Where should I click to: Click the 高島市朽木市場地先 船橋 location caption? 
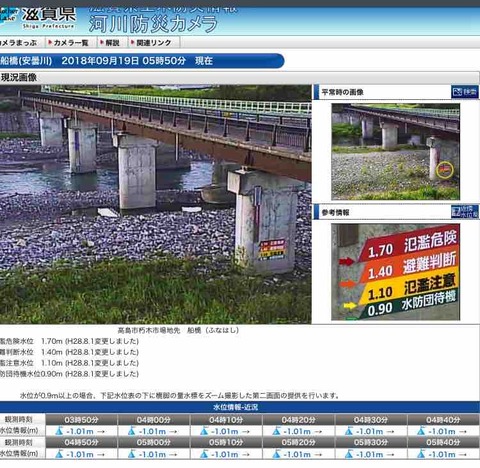click(x=178, y=330)
